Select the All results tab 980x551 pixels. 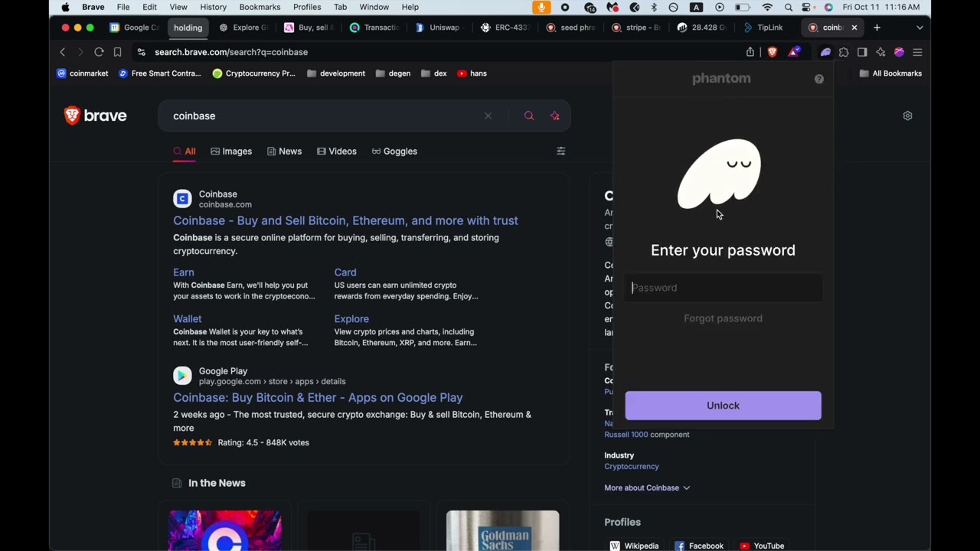(185, 152)
